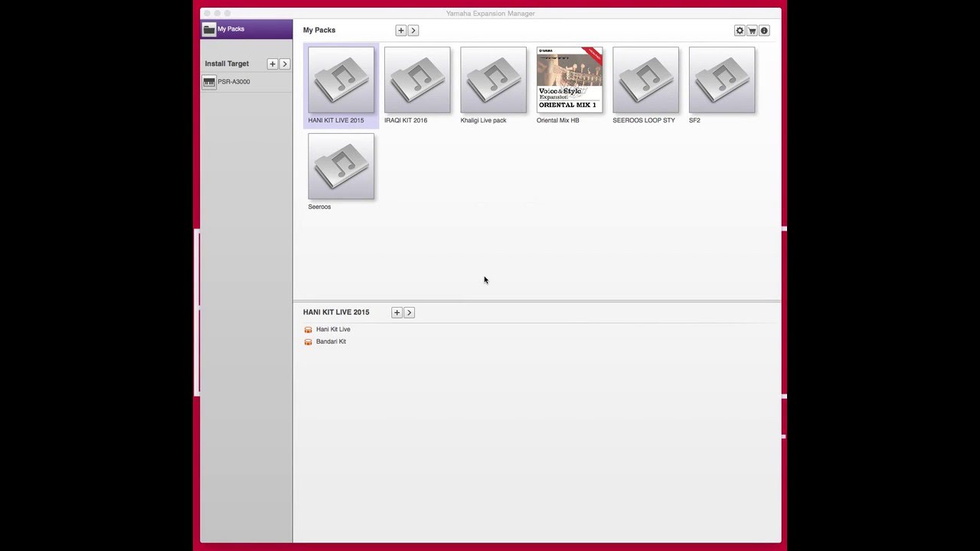Screen dimensions: 980x551
Task: Click the HANI KIT LIVE 2015 panel heading
Action: click(x=336, y=312)
